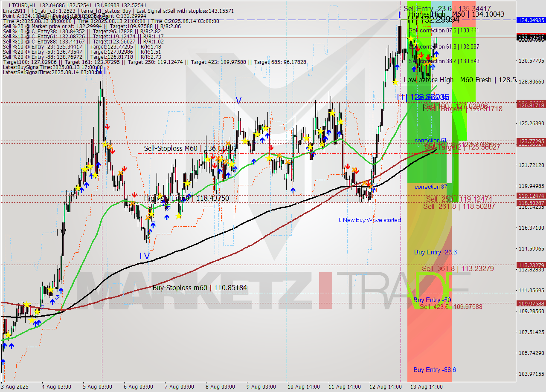Click the current price label 132.52541 on the right axis
Viewport: 546px width, 392px height.
click(x=530, y=37)
